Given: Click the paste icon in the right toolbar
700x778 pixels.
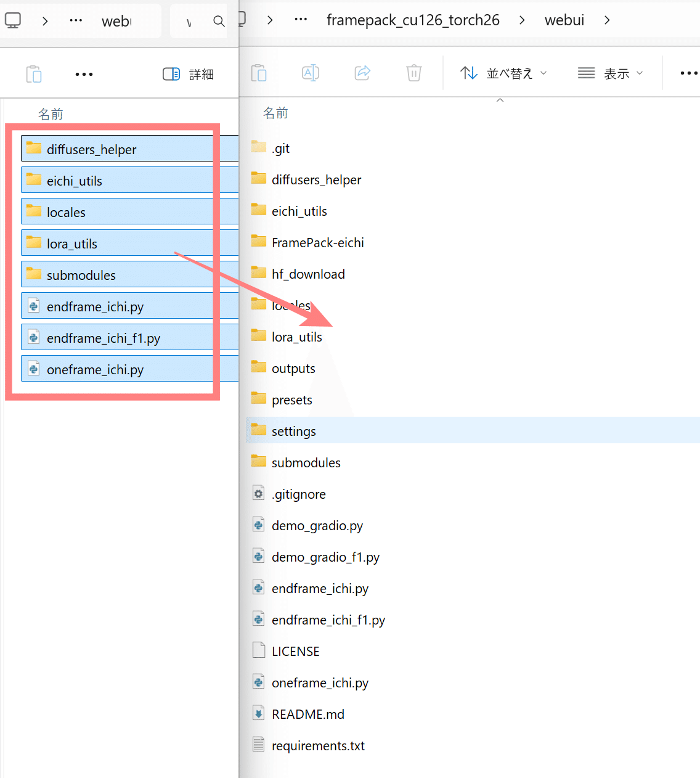Looking at the screenshot, I should [x=259, y=73].
